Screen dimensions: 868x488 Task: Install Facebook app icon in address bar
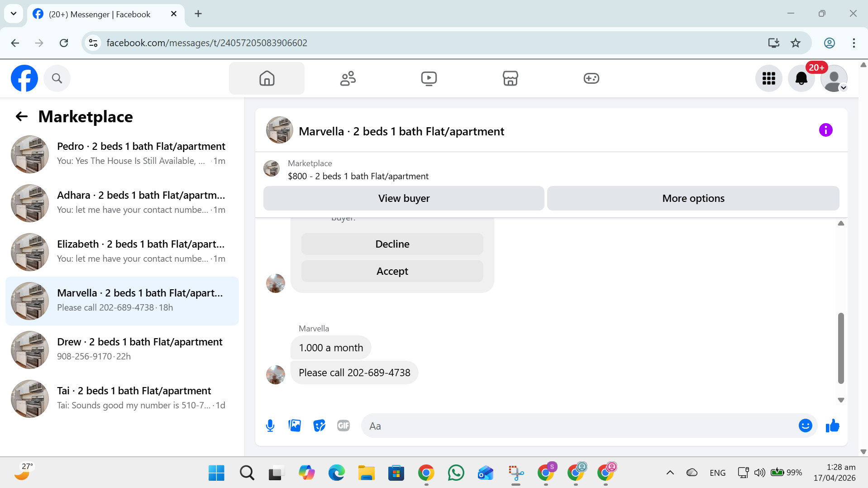773,43
